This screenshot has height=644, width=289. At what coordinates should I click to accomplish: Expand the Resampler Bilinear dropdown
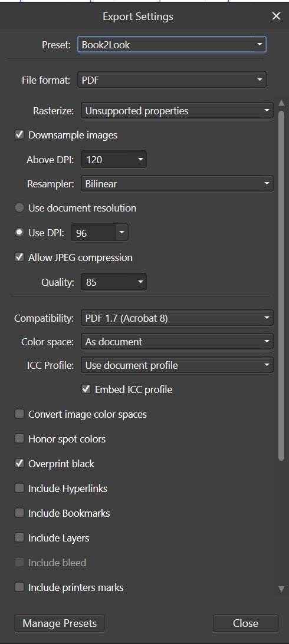[177, 184]
